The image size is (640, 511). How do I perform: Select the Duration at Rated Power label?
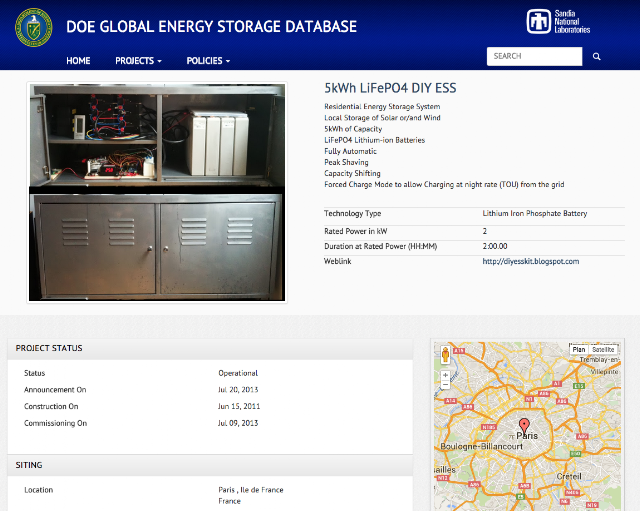click(380, 246)
